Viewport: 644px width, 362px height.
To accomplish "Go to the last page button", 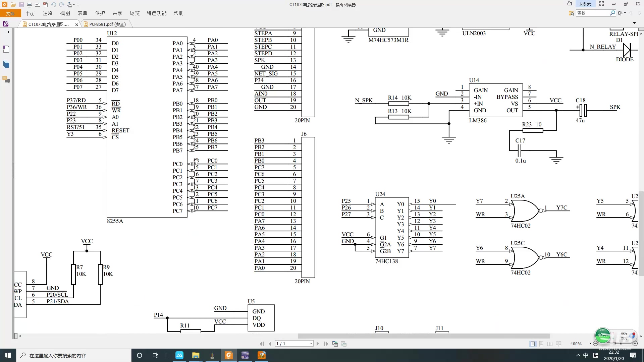I will (326, 344).
